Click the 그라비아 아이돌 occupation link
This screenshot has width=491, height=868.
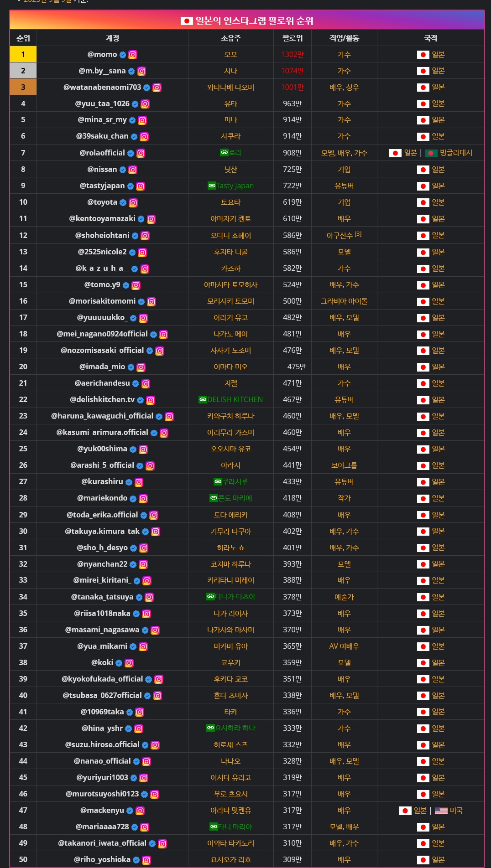[344, 301]
